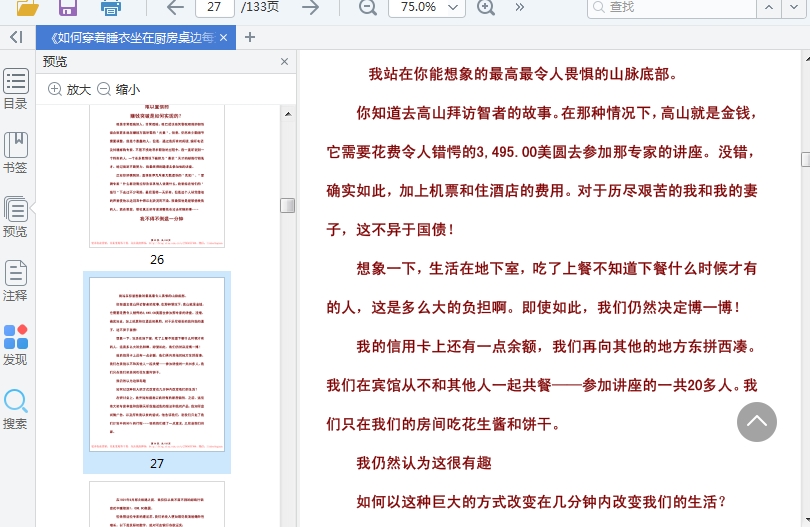Expand more toolbar tools with the double chevron
The width and height of the screenshot is (810, 527).
519,7
